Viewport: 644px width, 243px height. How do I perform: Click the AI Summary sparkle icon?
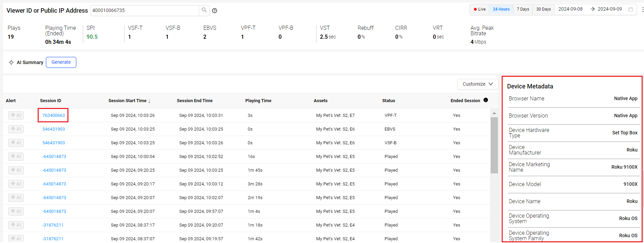tap(11, 62)
